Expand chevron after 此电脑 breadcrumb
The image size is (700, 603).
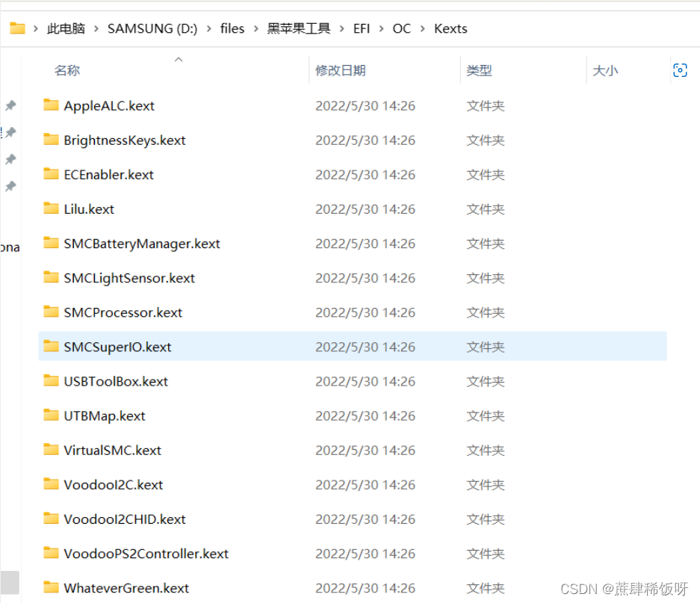(x=96, y=28)
